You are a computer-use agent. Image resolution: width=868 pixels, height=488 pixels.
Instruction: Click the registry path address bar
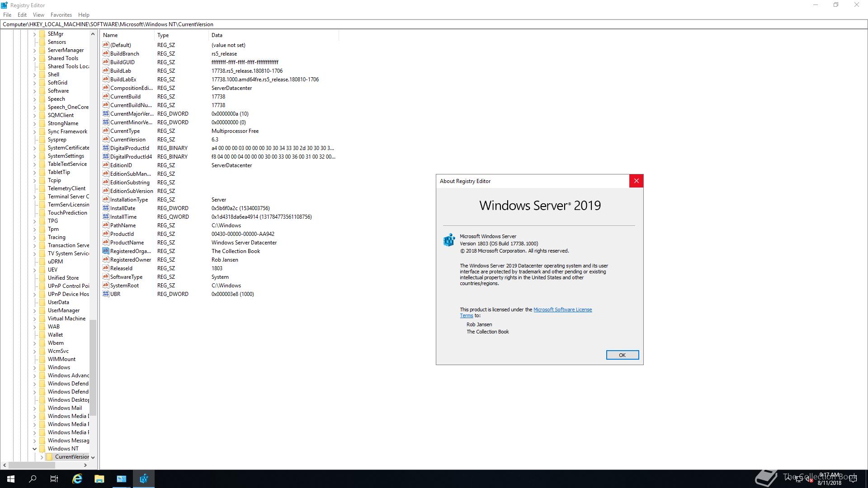tap(434, 24)
